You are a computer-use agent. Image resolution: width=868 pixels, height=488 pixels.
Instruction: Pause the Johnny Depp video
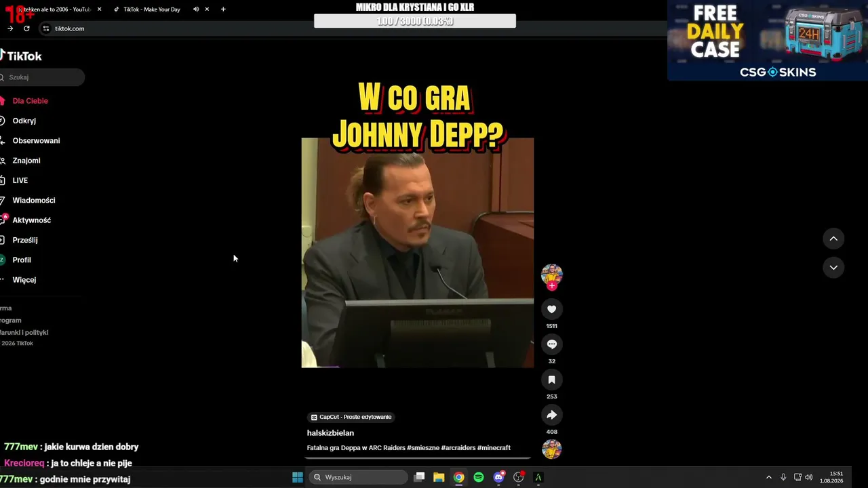[417, 253]
